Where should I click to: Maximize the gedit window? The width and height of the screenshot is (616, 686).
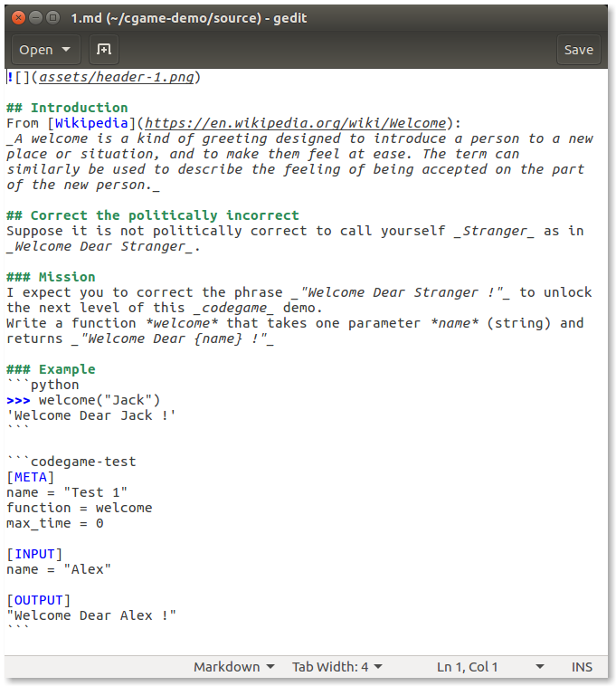click(x=52, y=18)
